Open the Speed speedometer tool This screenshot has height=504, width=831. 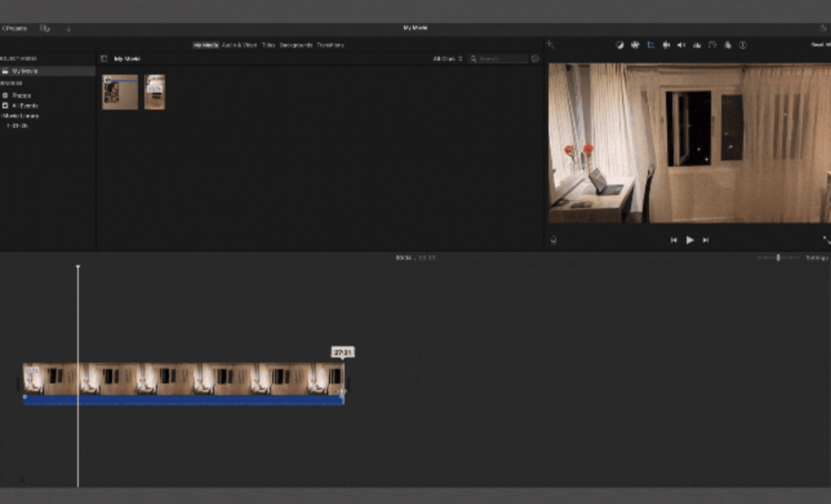point(712,45)
